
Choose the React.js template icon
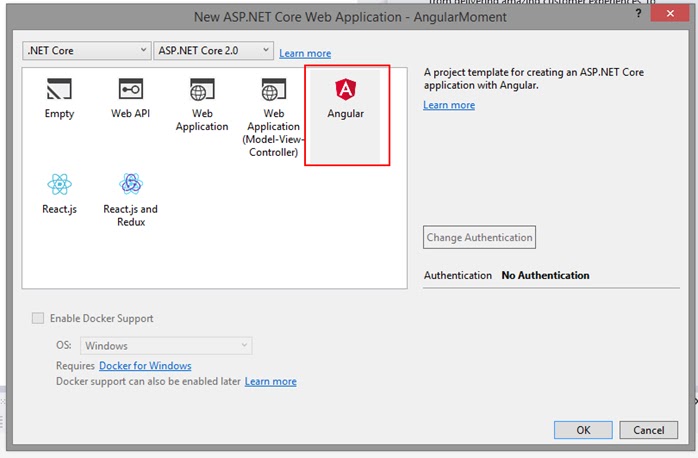(59, 184)
